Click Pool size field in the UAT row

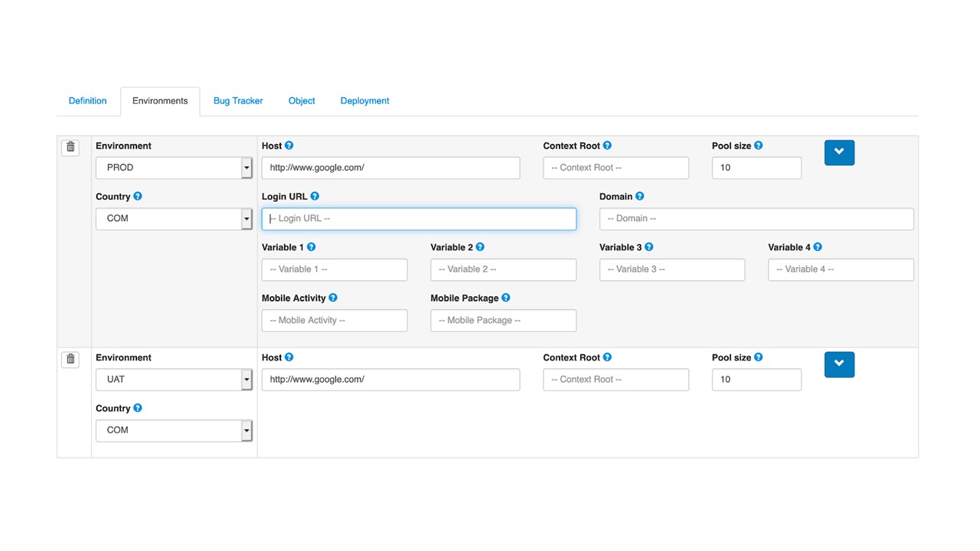pos(756,380)
